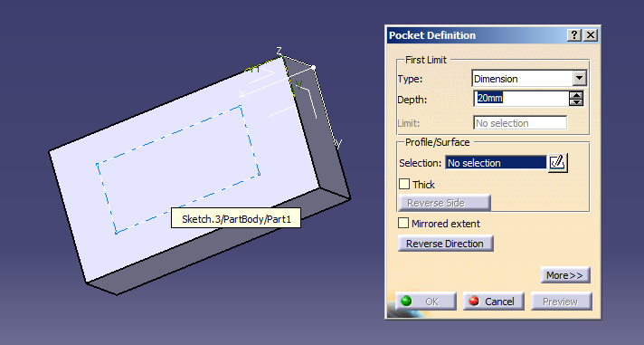Click the Limit field showing No selection
Screen dimensions: 644x345
(x=520, y=123)
